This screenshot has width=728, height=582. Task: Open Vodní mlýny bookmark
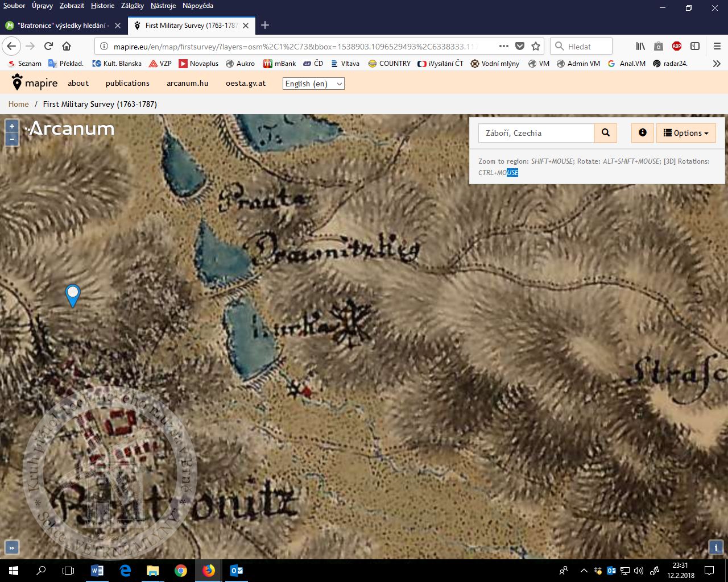[495, 64]
